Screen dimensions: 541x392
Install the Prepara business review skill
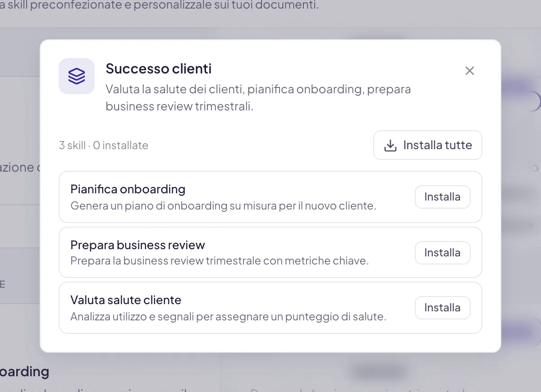443,253
